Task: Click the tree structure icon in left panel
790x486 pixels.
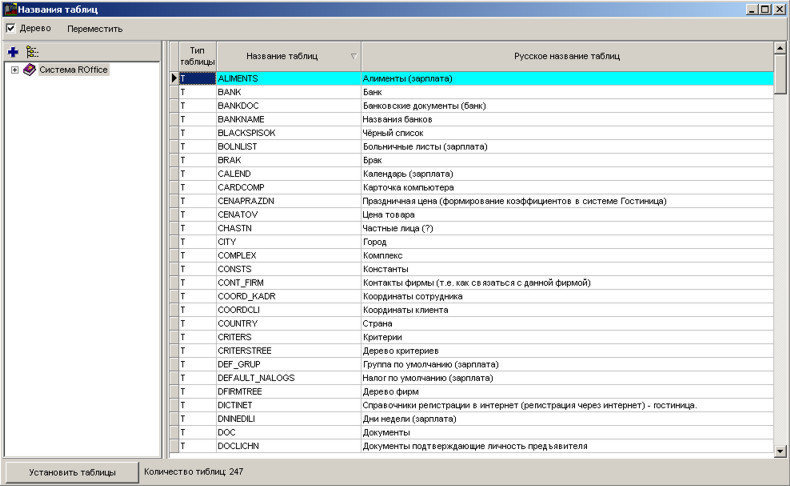Action: click(32, 51)
